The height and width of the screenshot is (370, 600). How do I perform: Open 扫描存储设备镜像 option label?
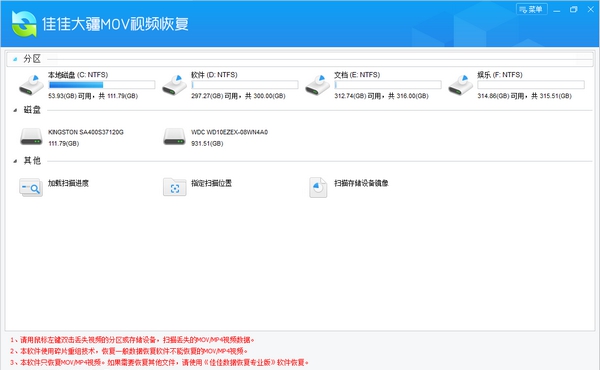[361, 183]
